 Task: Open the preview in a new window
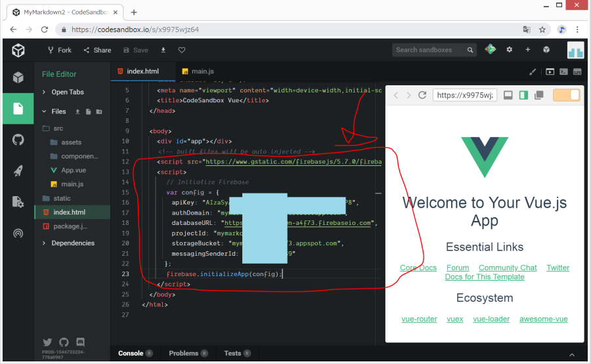[539, 95]
